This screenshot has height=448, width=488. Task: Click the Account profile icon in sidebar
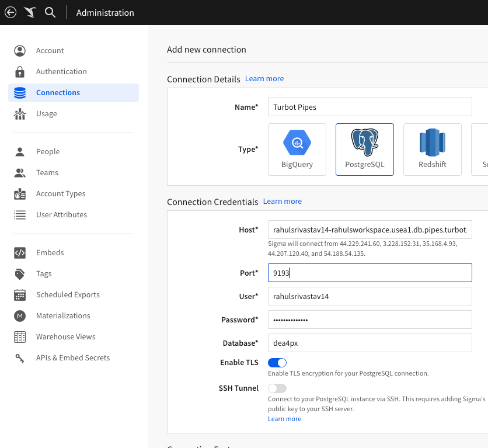pyautogui.click(x=20, y=51)
